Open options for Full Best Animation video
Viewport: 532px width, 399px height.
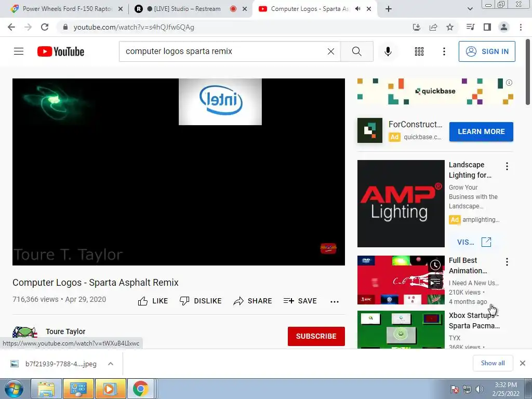click(x=507, y=262)
